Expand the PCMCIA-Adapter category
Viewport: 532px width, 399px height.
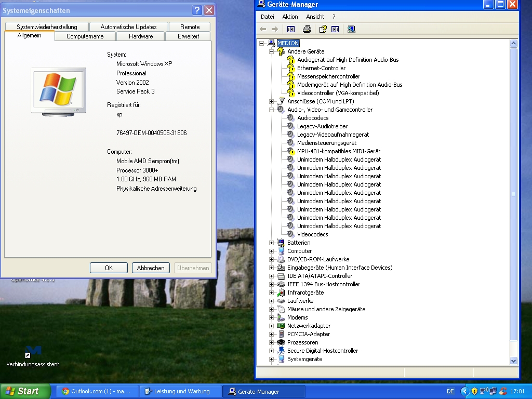click(x=271, y=334)
